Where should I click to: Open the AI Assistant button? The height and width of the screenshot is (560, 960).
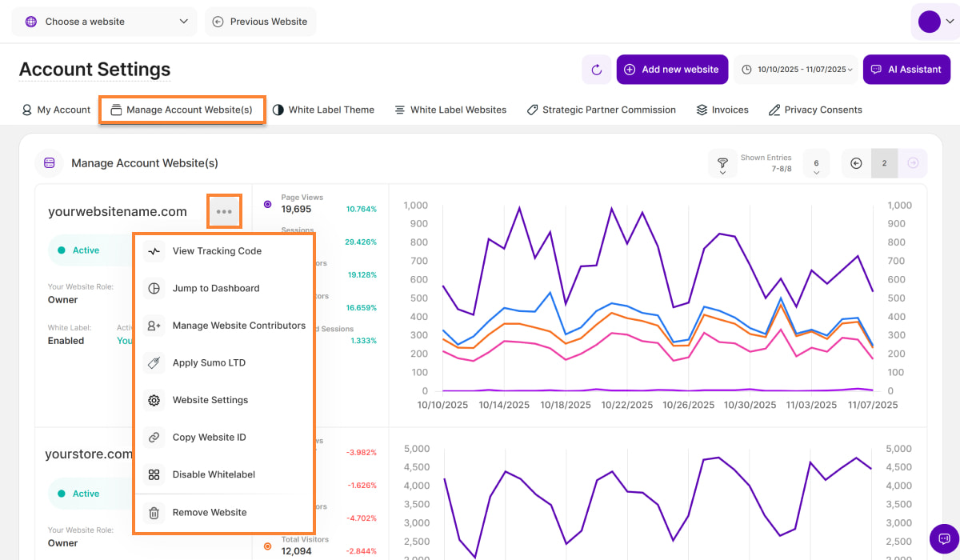pos(906,70)
